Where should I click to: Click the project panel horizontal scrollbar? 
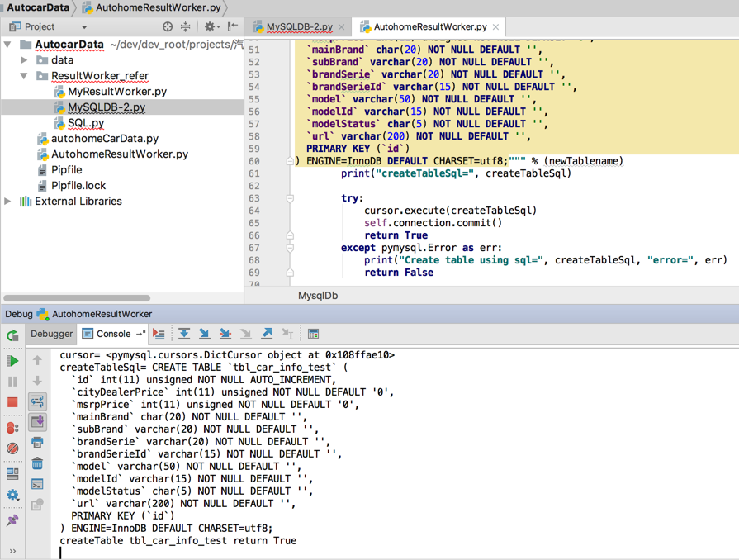pos(77,298)
